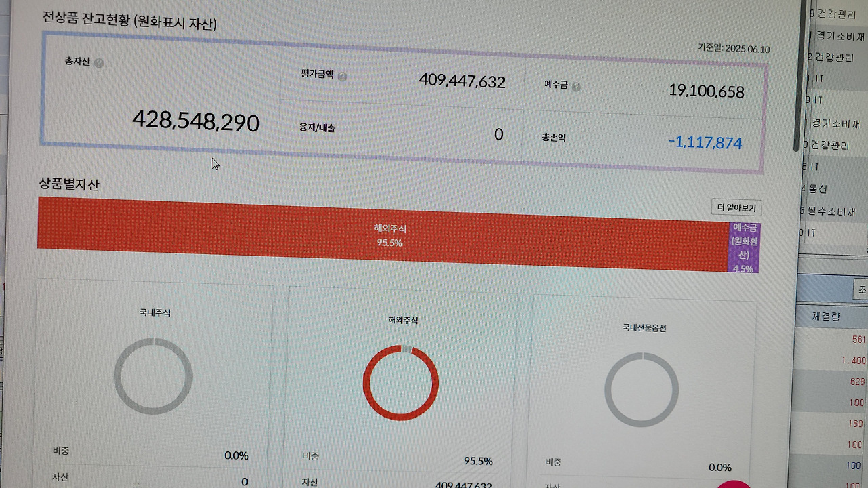Select the 평가금액 value 409,447,632 in the summary box
The height and width of the screenshot is (488, 868).
click(x=462, y=81)
